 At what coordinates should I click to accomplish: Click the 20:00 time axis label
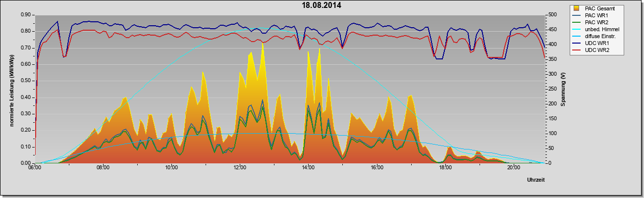coord(513,167)
